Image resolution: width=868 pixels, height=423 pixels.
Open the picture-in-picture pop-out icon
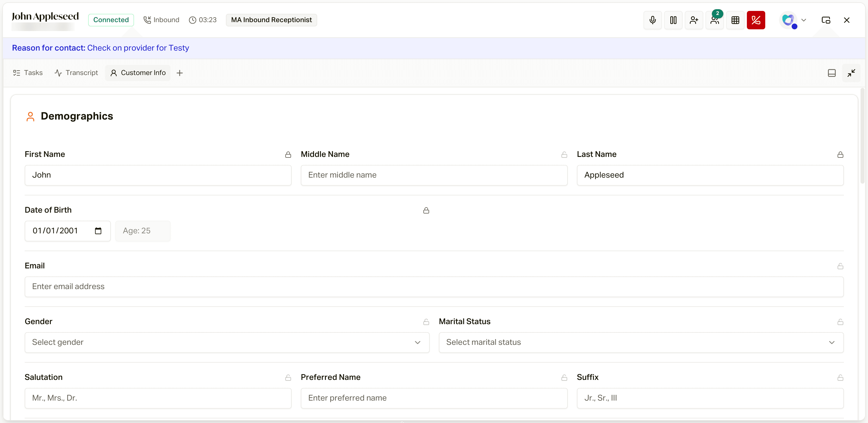[826, 20]
